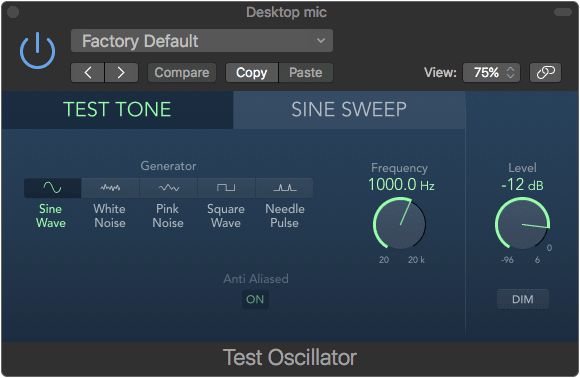Go to the previous preset arrow
580x378 pixels.
click(x=88, y=72)
